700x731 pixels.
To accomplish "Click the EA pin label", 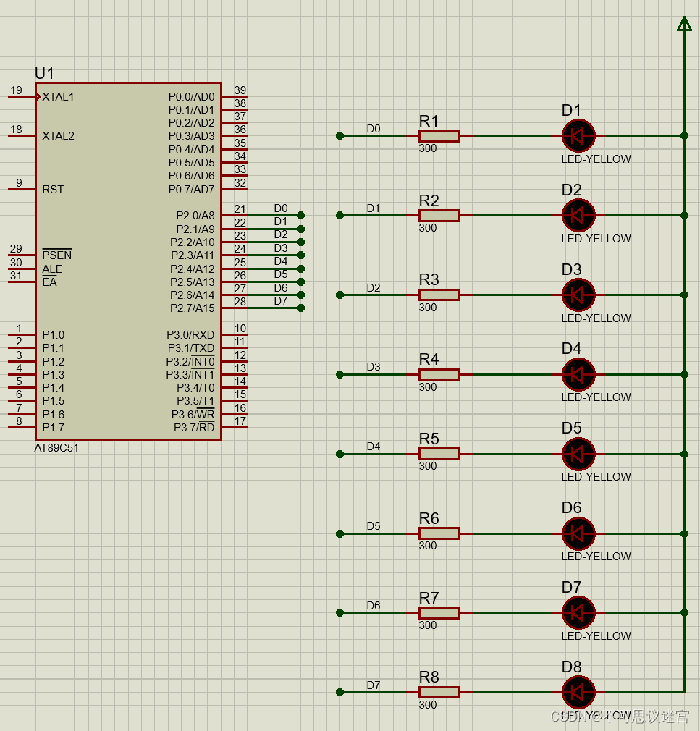I will pyautogui.click(x=49, y=282).
